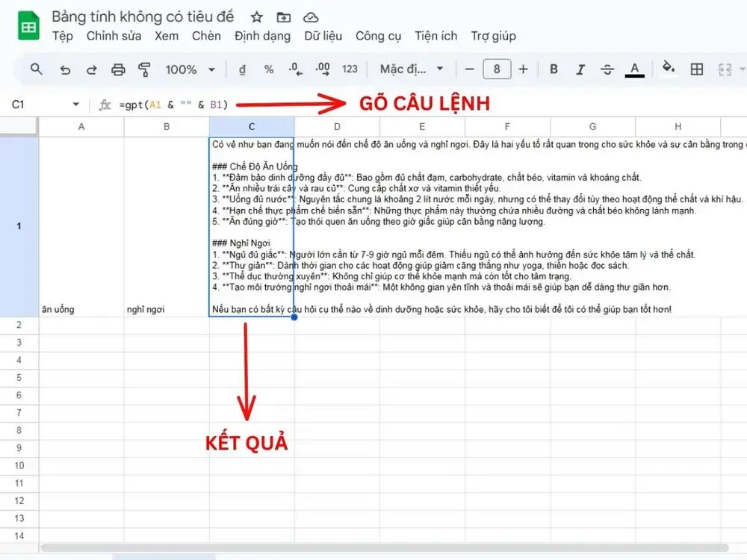
Task: Open the Công cụ menu
Action: pos(378,36)
